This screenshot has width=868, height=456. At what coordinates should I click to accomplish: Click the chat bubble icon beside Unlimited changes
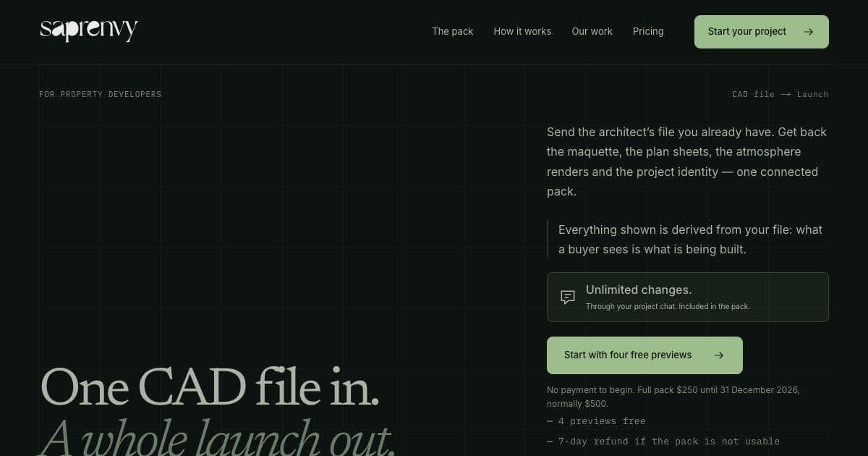[x=568, y=297]
